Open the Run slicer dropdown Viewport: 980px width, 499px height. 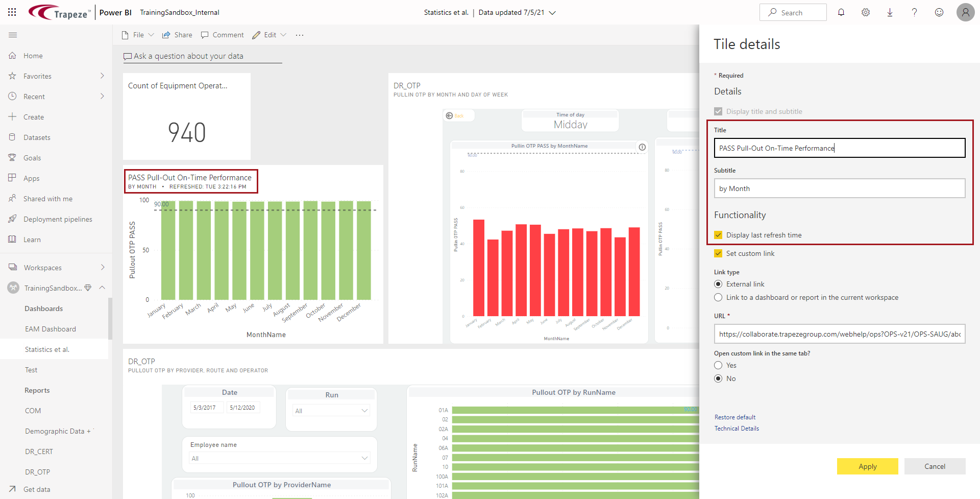364,410
